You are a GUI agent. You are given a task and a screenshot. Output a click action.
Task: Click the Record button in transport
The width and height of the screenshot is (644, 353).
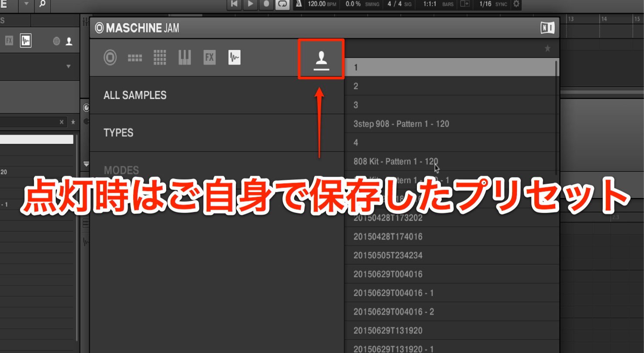[x=266, y=4]
